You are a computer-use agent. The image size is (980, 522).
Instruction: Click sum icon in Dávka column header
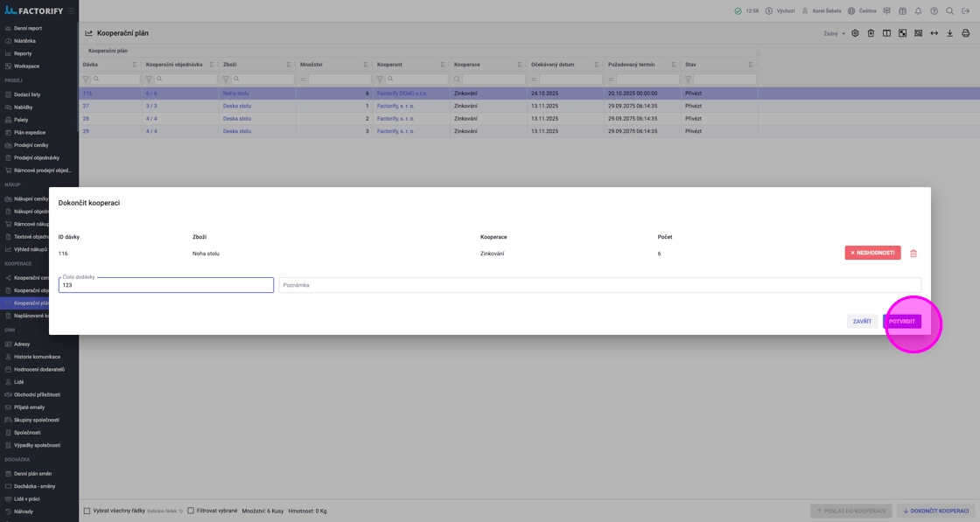coord(135,65)
